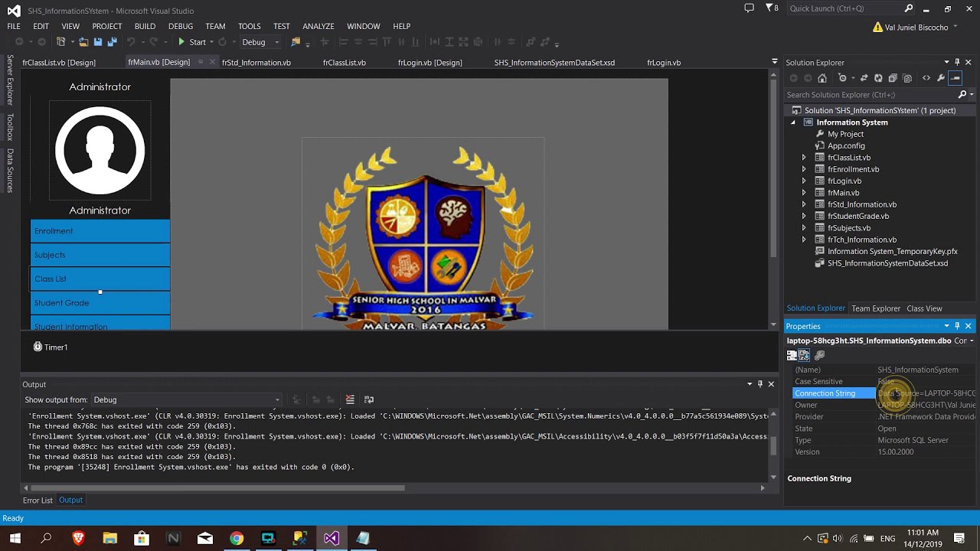Viewport: 980px width, 551px height.
Task: Open the BUILD menu
Action: (x=145, y=26)
